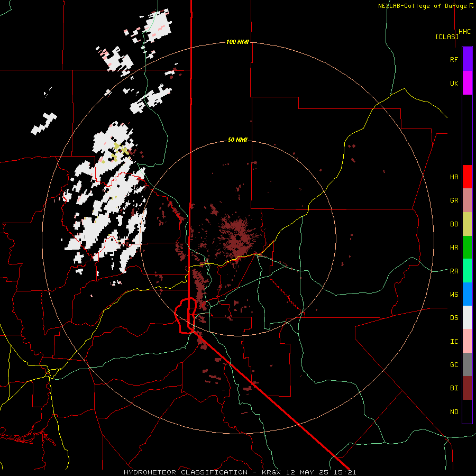The width and height of the screenshot is (476, 476).
Task: Click the BD yellow legend color block
Action: tap(467, 224)
